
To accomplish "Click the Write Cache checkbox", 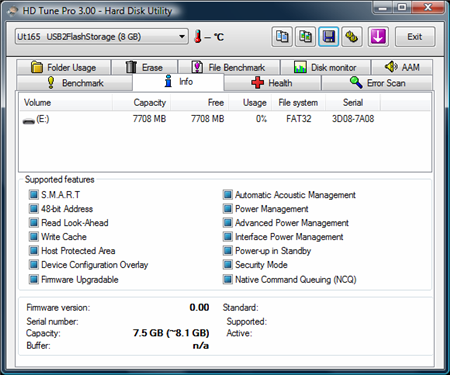I will [34, 237].
